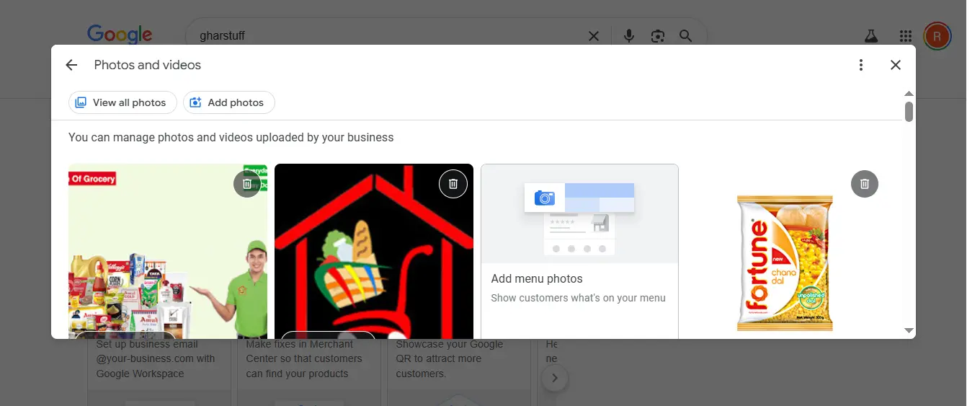980x406 pixels.
Task: Open the Google QR showcase suggestion card
Action: tap(459, 372)
